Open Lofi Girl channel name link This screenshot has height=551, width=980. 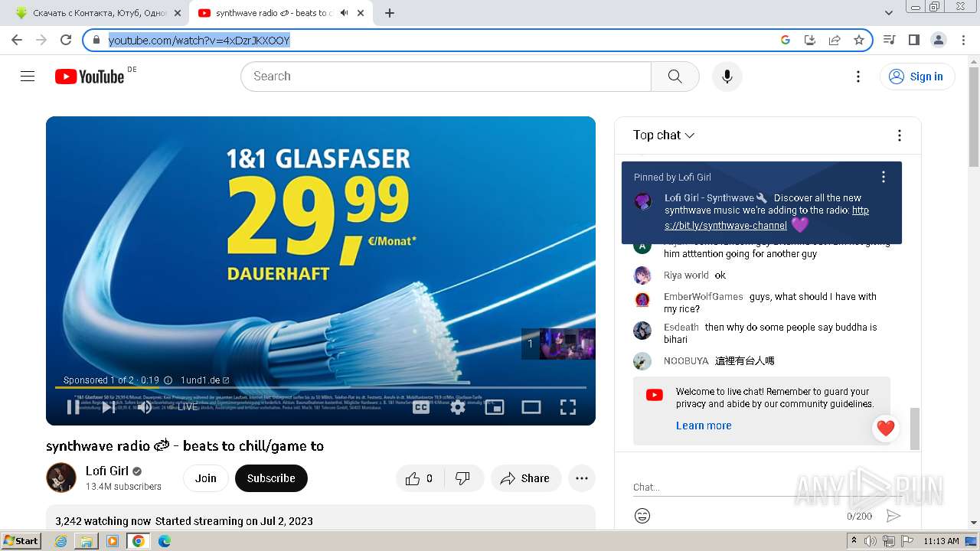107,471
